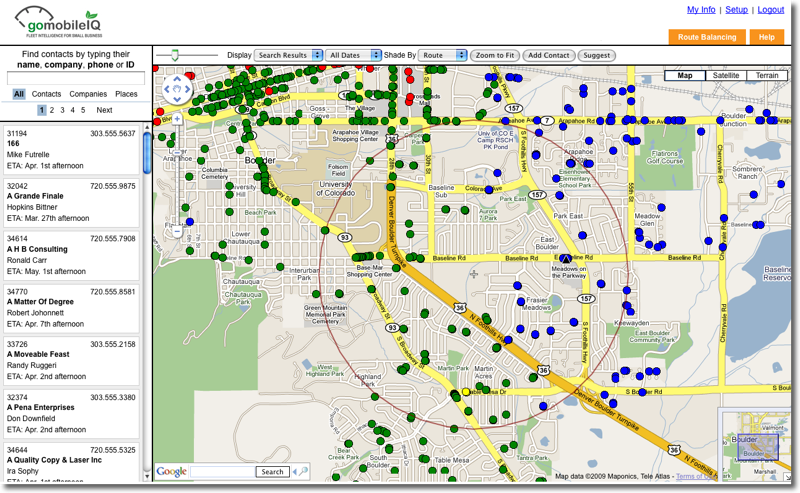This screenshot has width=800, height=493.
Task: Open the Search Results display dropdown
Action: [x=289, y=56]
